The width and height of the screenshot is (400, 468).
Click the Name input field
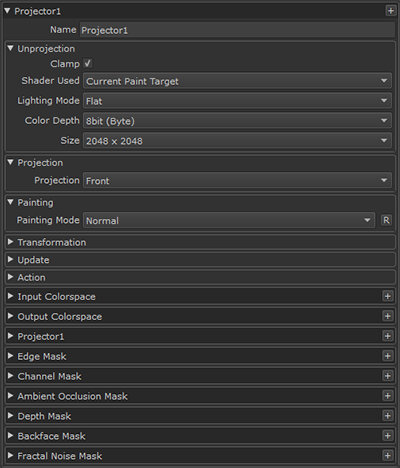click(237, 30)
